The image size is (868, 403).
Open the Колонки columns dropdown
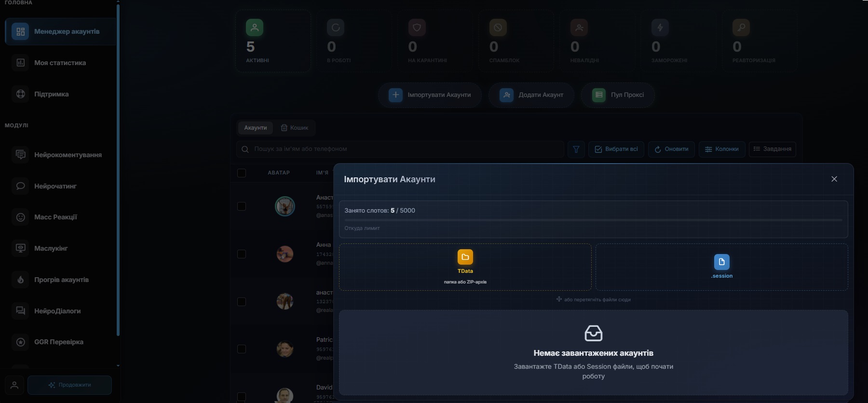tap(722, 149)
